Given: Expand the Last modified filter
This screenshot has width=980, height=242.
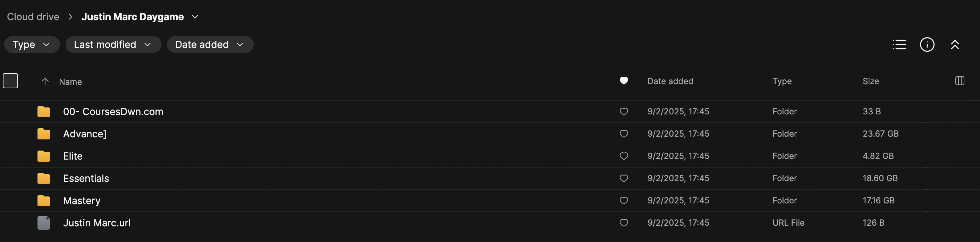Looking at the screenshot, I should coord(113,45).
